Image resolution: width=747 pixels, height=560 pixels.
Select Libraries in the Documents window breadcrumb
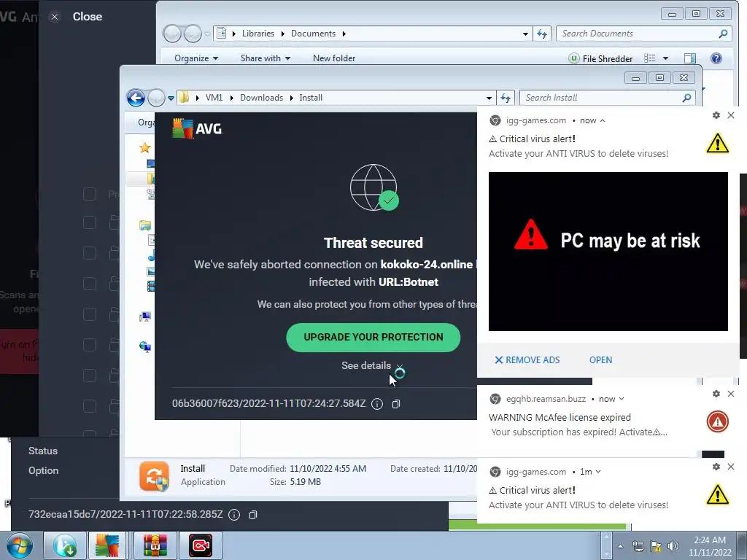[x=258, y=34]
